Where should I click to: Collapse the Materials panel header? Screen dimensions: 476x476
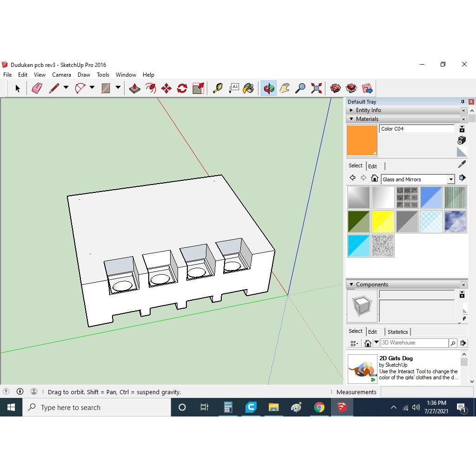coord(351,119)
